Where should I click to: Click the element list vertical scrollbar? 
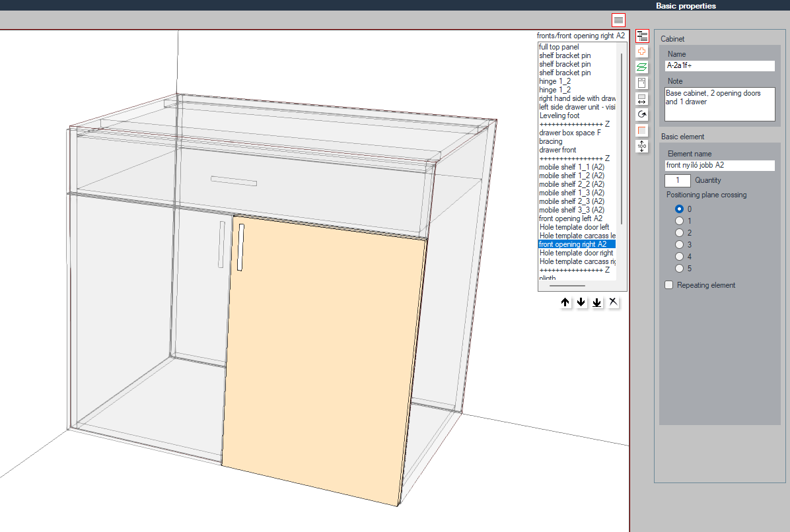point(622,139)
